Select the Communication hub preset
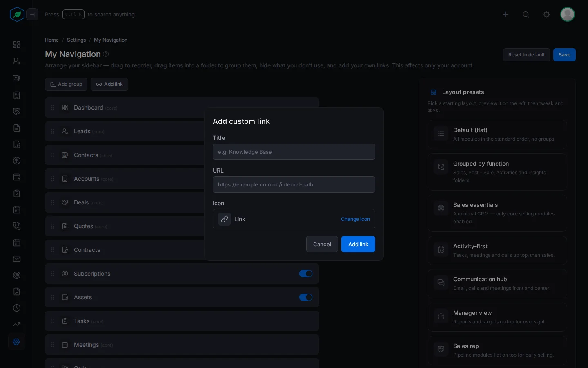 point(497,284)
